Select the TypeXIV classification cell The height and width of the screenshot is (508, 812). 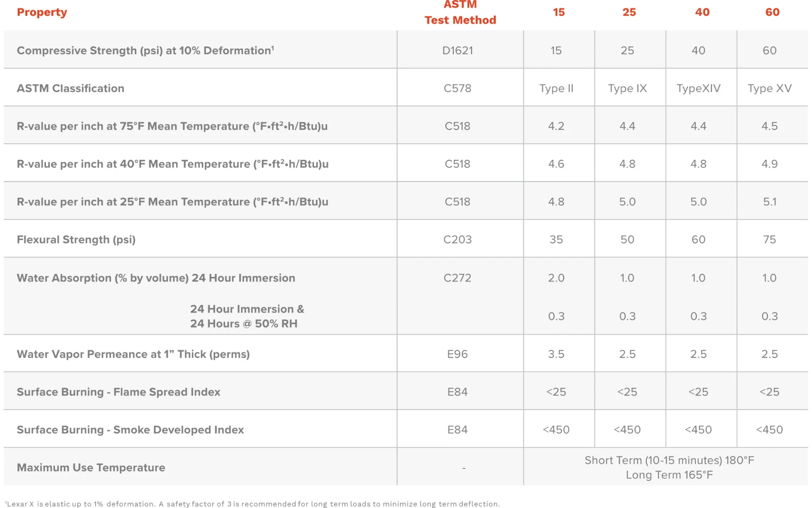click(698, 88)
